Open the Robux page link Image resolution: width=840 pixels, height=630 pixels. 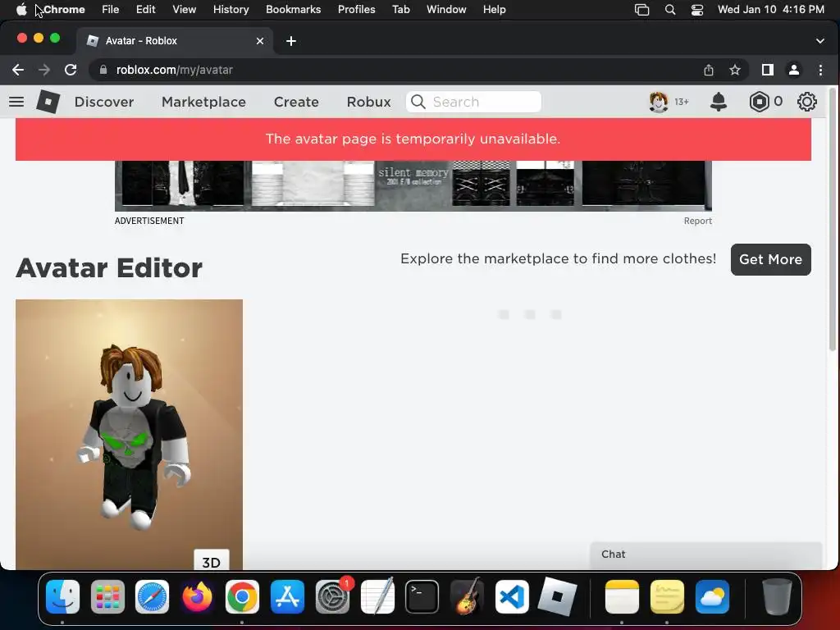click(368, 102)
